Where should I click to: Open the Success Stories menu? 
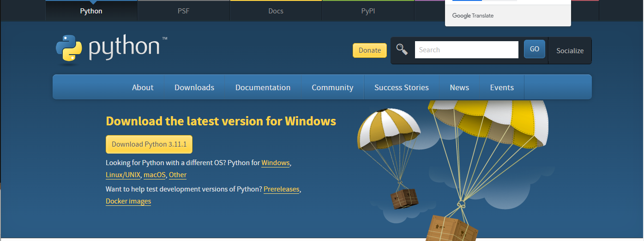pyautogui.click(x=402, y=87)
